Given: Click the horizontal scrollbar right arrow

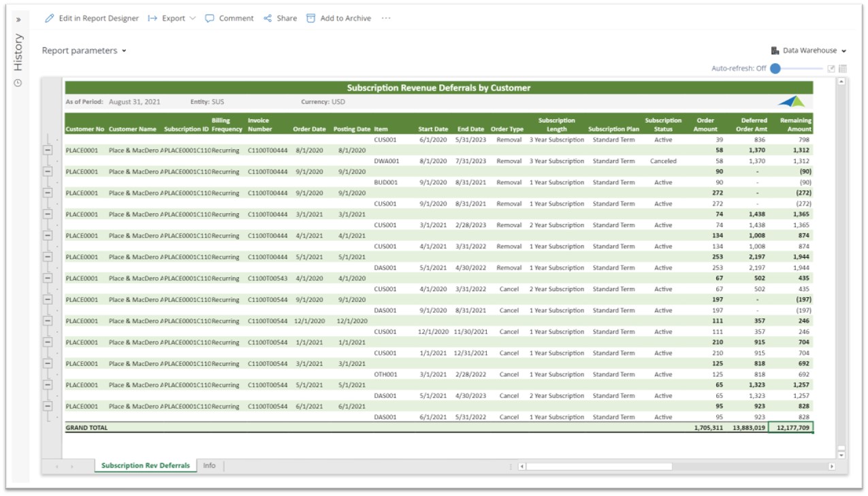Looking at the screenshot, I should [831, 467].
